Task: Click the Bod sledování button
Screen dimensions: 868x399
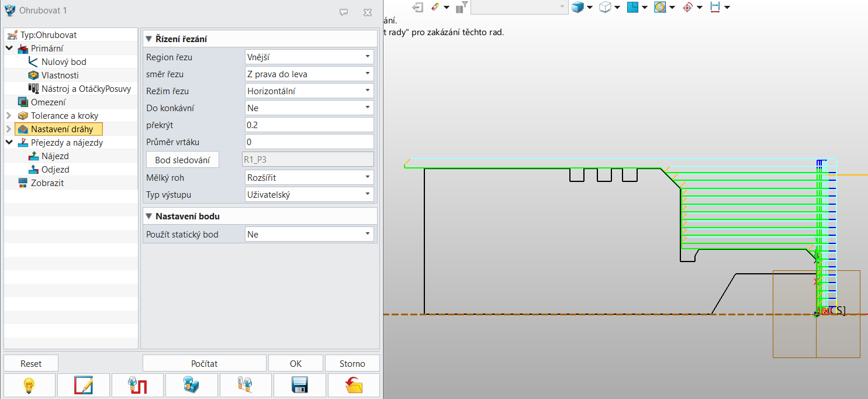Action: 182,160
